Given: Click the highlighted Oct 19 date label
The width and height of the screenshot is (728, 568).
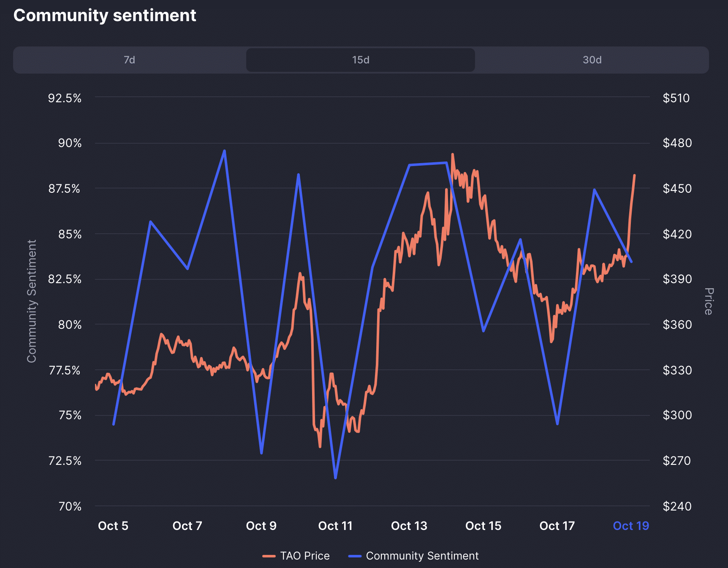Looking at the screenshot, I should coord(631,526).
